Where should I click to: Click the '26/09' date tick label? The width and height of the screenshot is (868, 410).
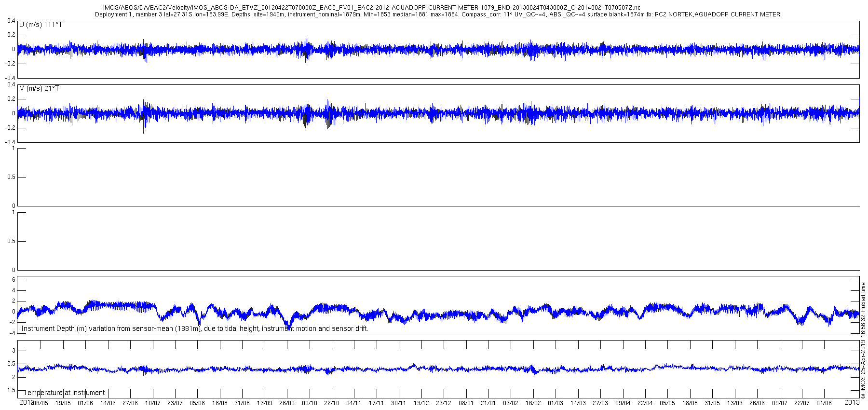(287, 403)
